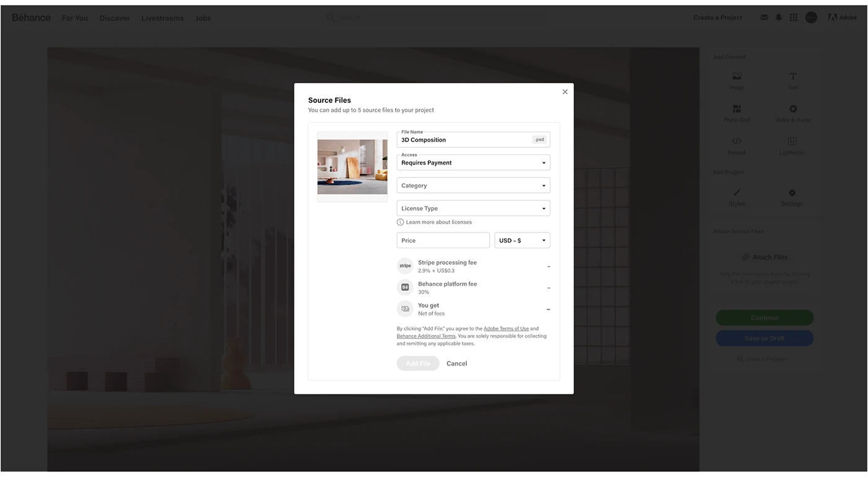Click the info icon beside Learn more about licenses
Screen dimensions: 868x477
click(x=401, y=222)
